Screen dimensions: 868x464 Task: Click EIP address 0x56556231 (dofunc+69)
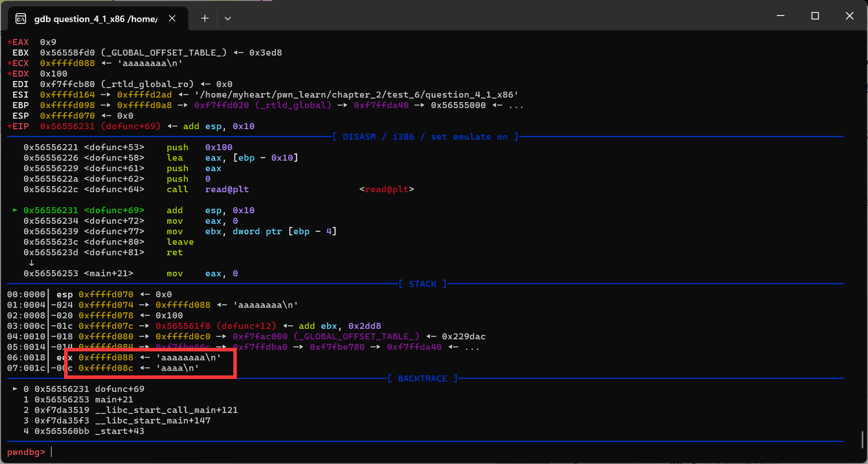(100, 126)
